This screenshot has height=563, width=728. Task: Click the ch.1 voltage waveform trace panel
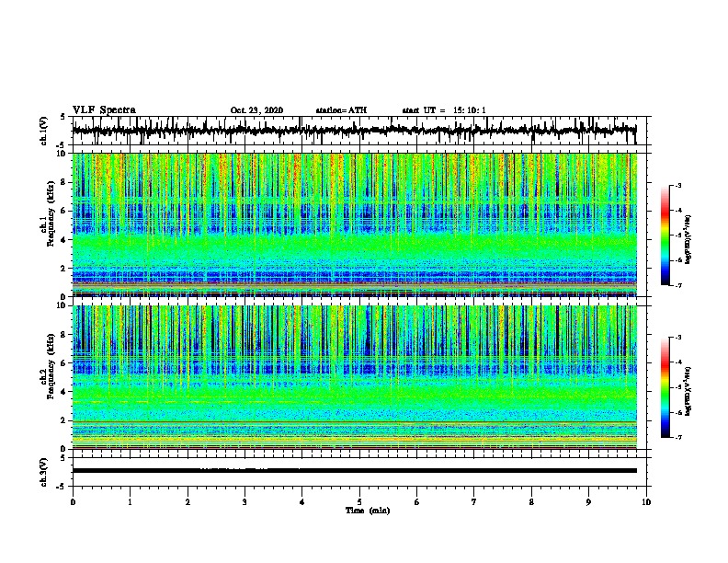click(359, 131)
